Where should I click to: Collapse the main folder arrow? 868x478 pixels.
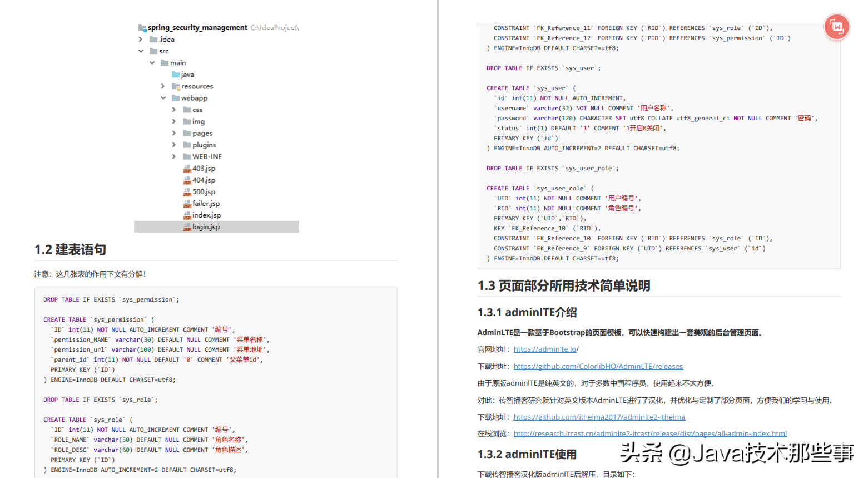152,63
